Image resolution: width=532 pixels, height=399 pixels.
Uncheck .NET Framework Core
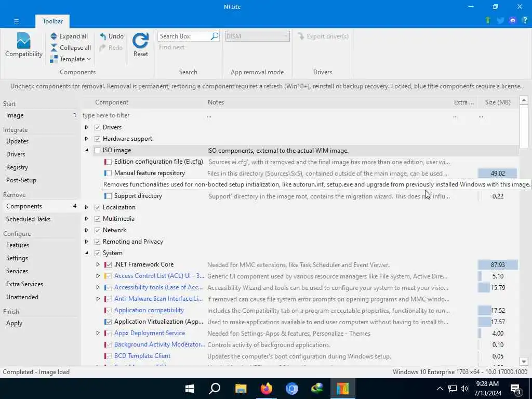[x=109, y=264]
